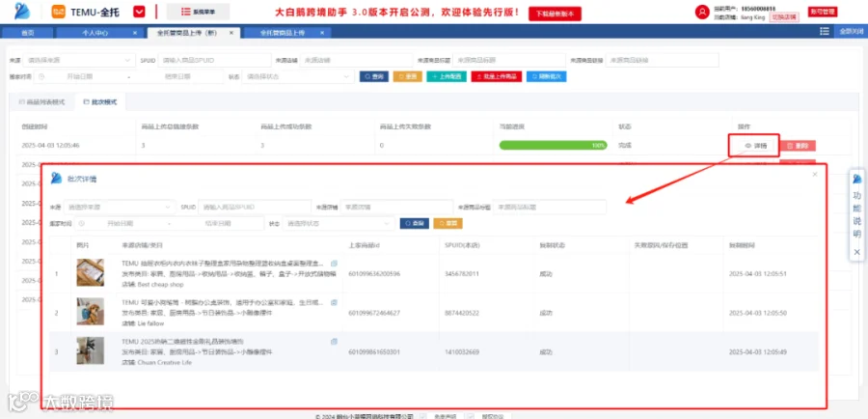The image size is (868, 419).
Task: Click 全部关闭 to close all tabs
Action: pos(851,32)
